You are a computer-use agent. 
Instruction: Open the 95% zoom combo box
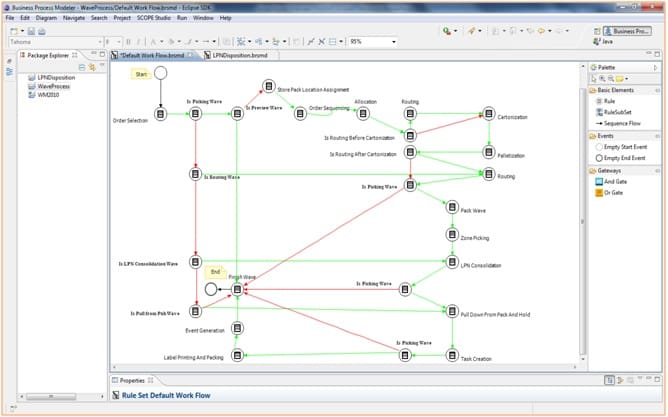click(x=373, y=42)
